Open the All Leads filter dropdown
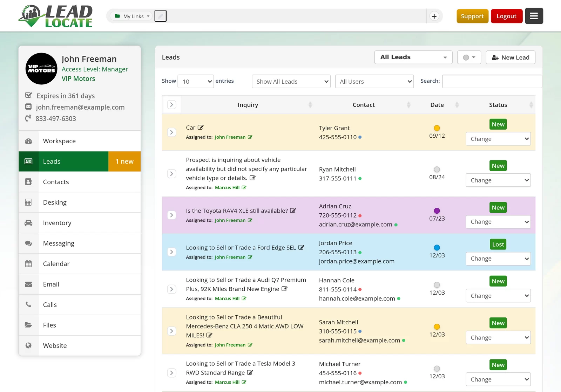Screen dimensions: 561x392 click(x=413, y=57)
